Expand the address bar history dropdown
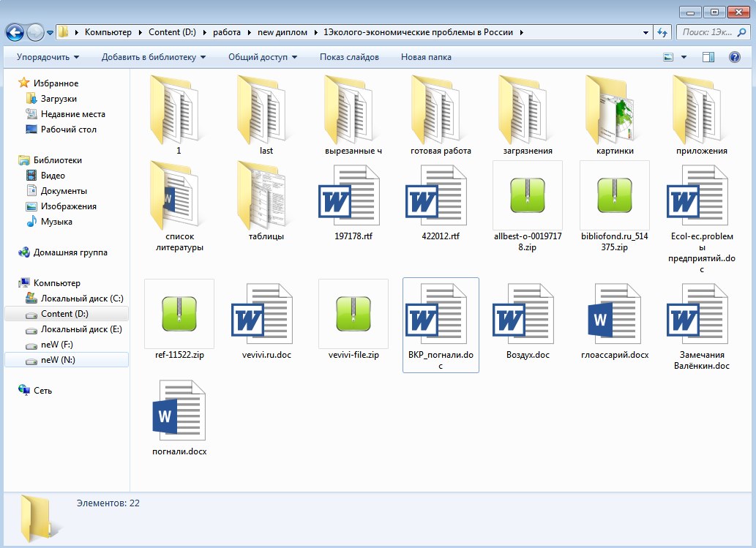The width and height of the screenshot is (756, 548). (645, 32)
